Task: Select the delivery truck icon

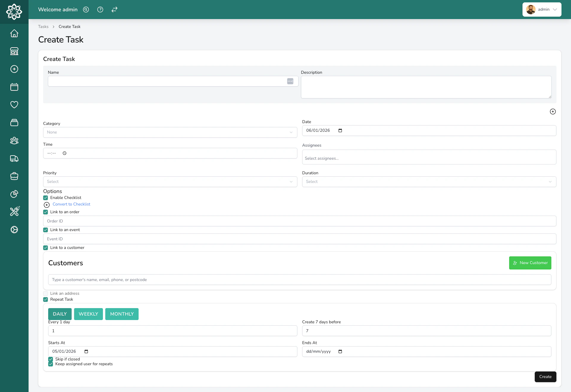Action: (14, 159)
